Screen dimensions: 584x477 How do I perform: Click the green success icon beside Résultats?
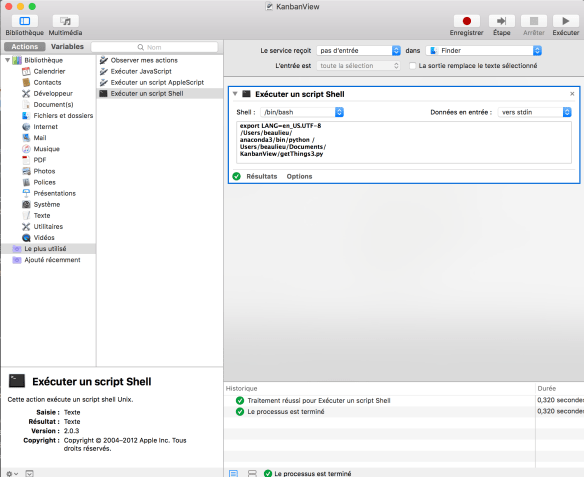(x=237, y=177)
